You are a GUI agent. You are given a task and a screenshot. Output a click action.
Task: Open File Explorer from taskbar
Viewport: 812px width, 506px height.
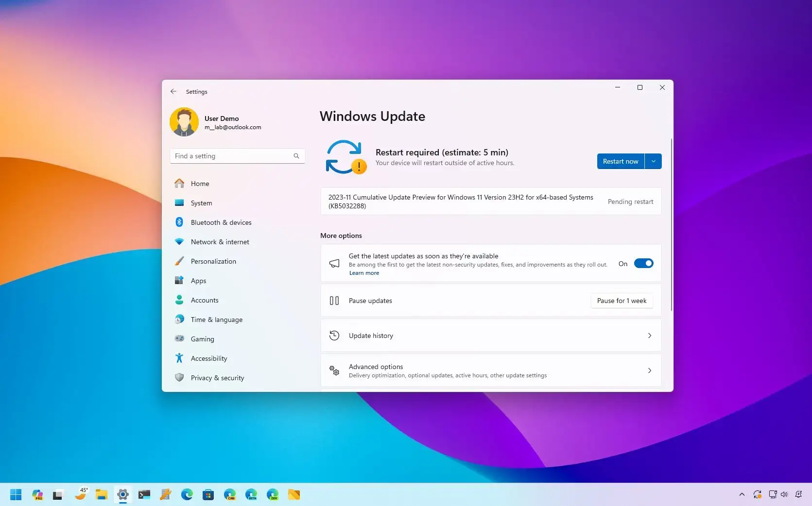101,494
